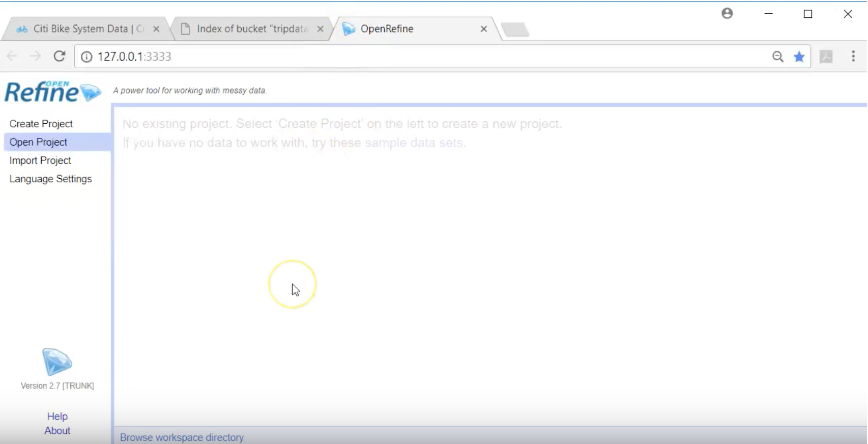Select Create Project in sidebar
Screen dimensions: 868x444
point(41,124)
